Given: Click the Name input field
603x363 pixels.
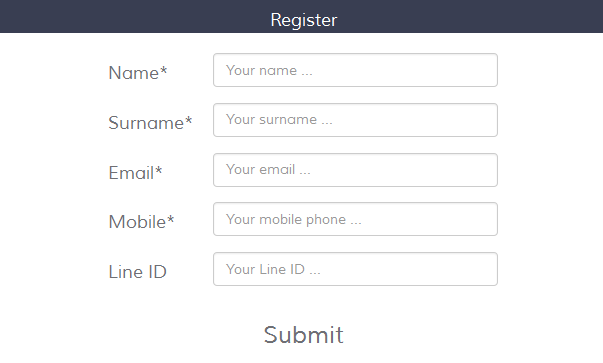Looking at the screenshot, I should coord(355,70).
